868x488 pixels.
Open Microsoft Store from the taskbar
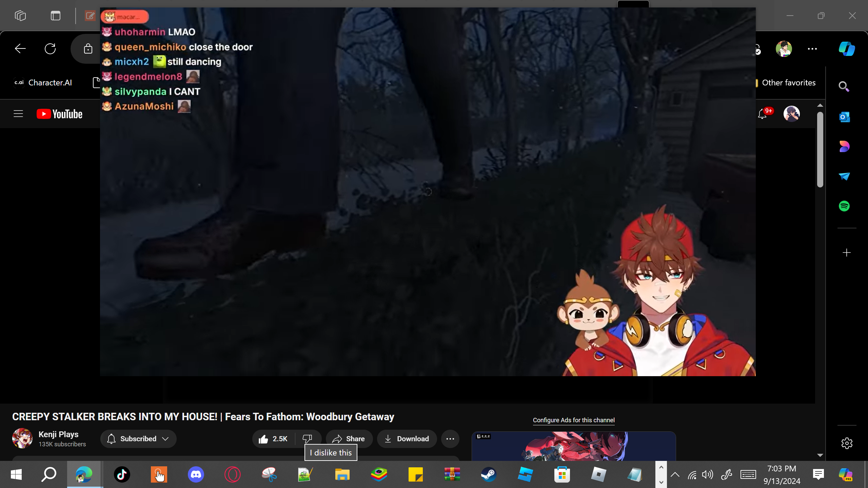coord(562,474)
